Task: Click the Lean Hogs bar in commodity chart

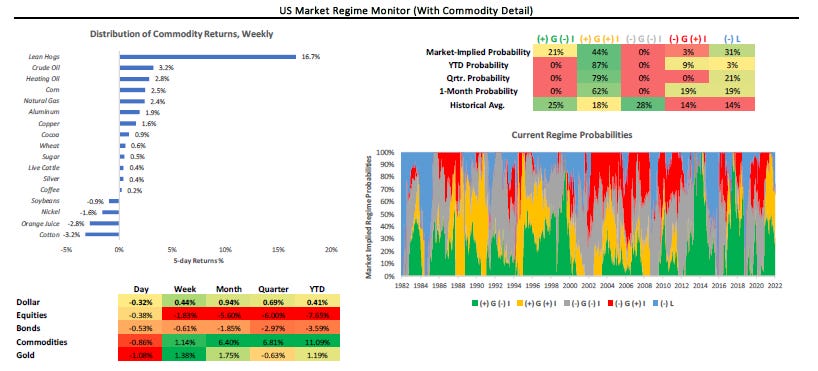Action: point(208,56)
